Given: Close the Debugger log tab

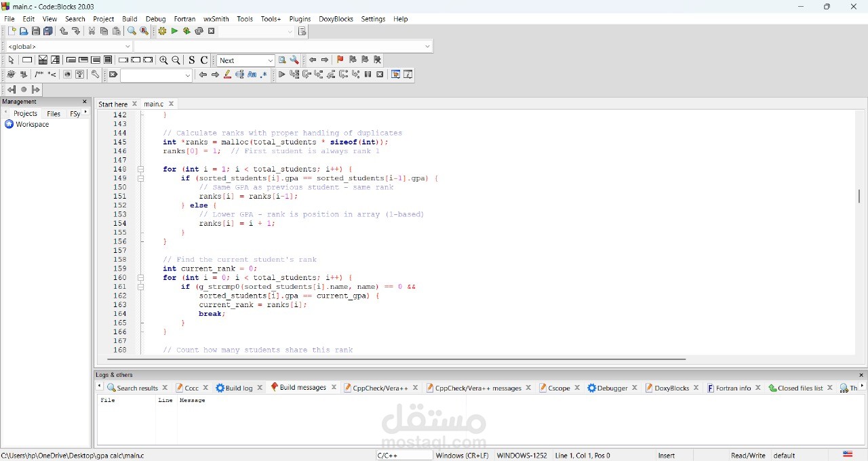Looking at the screenshot, I should (635, 388).
